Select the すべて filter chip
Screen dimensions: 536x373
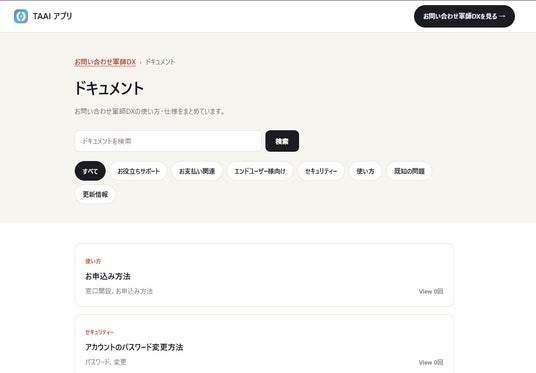[90, 171]
